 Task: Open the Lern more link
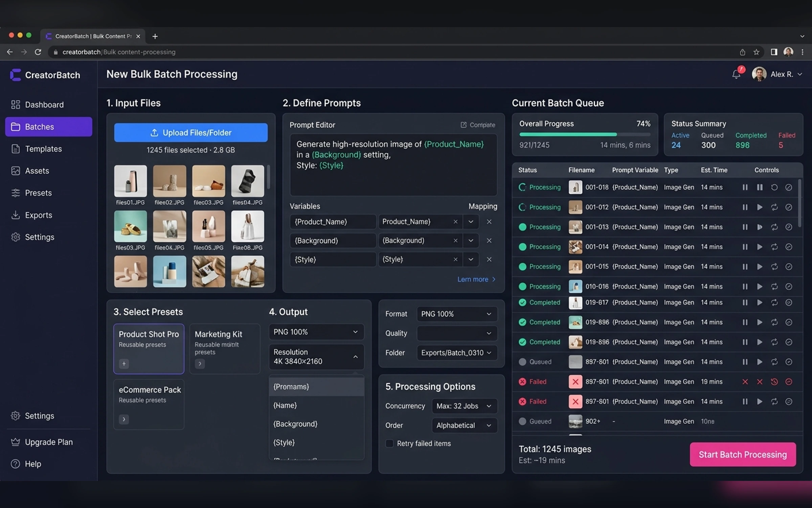[476, 279]
